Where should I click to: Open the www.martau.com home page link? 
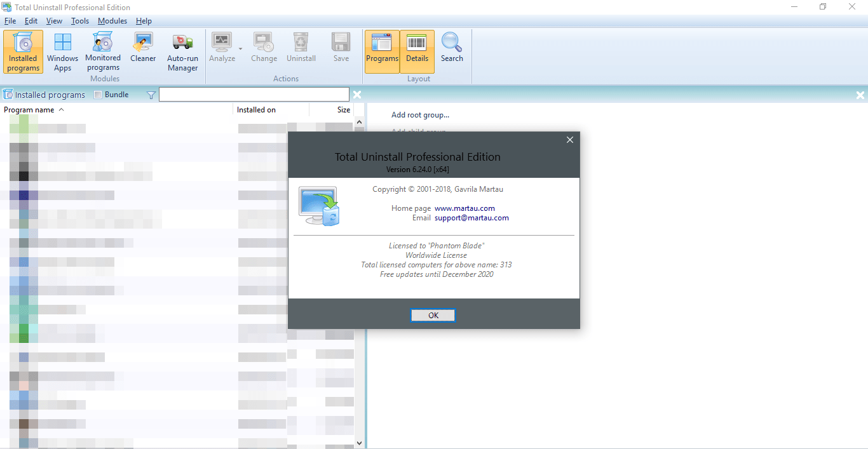pyautogui.click(x=465, y=208)
